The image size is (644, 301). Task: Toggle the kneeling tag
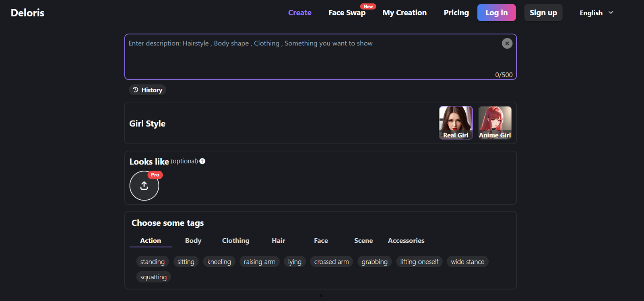219,262
